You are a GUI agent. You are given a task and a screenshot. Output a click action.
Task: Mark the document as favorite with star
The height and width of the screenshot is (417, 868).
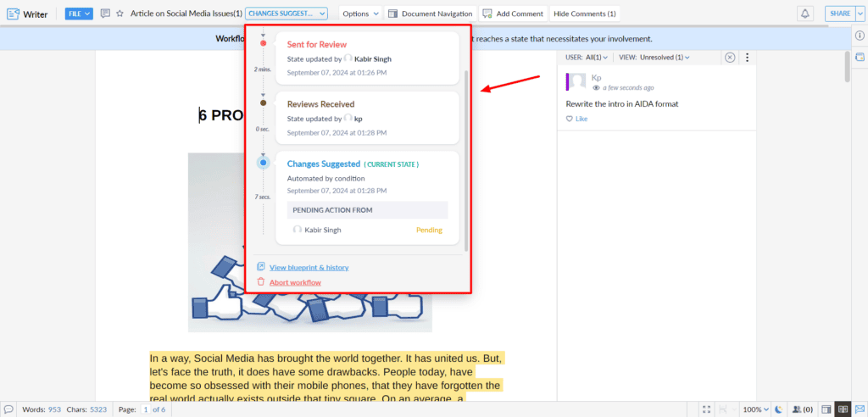[x=120, y=14]
